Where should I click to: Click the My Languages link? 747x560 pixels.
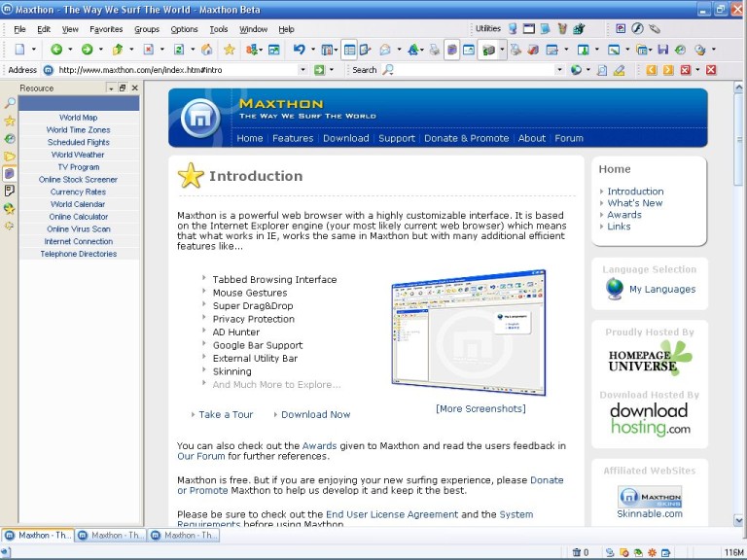662,289
